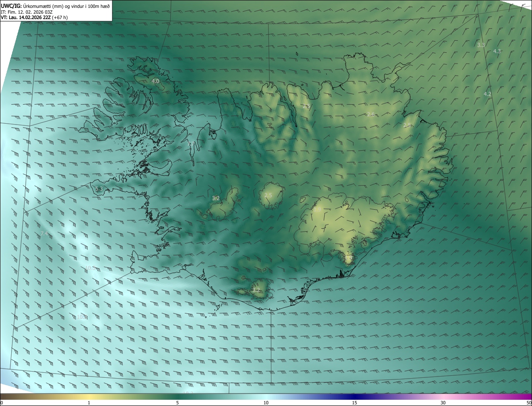
Task: Click the 4.2 value label over the sea
Action: [488, 94]
